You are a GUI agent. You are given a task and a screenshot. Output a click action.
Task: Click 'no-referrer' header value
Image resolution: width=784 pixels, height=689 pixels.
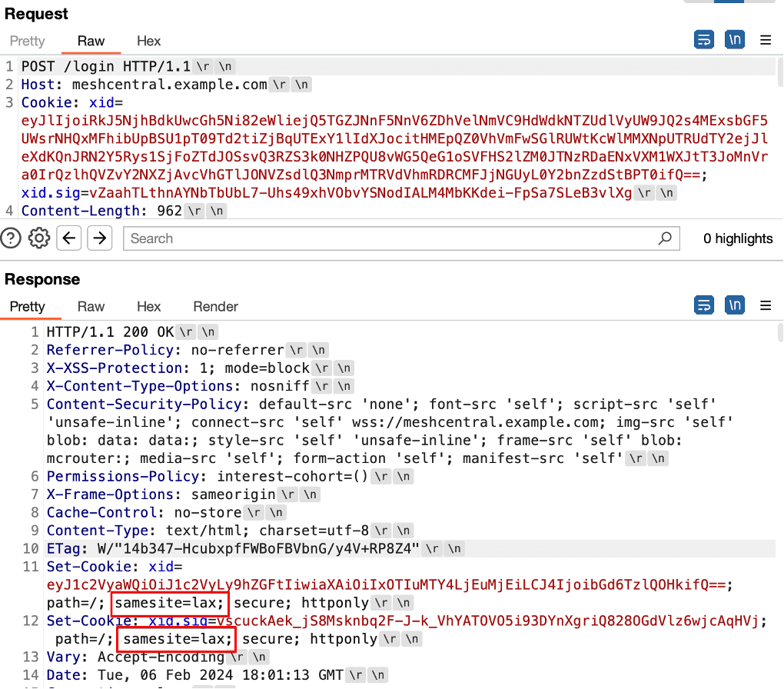pyautogui.click(x=238, y=350)
